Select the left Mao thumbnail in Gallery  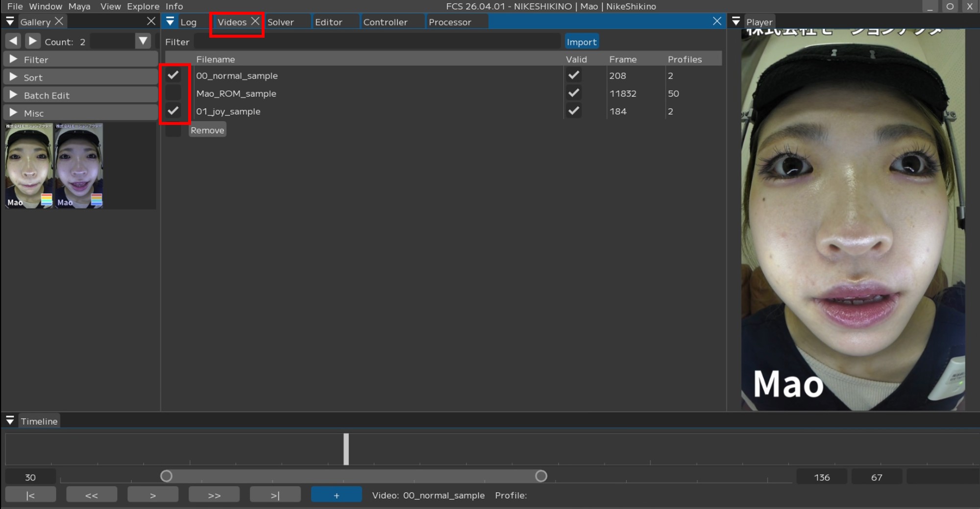coord(28,165)
